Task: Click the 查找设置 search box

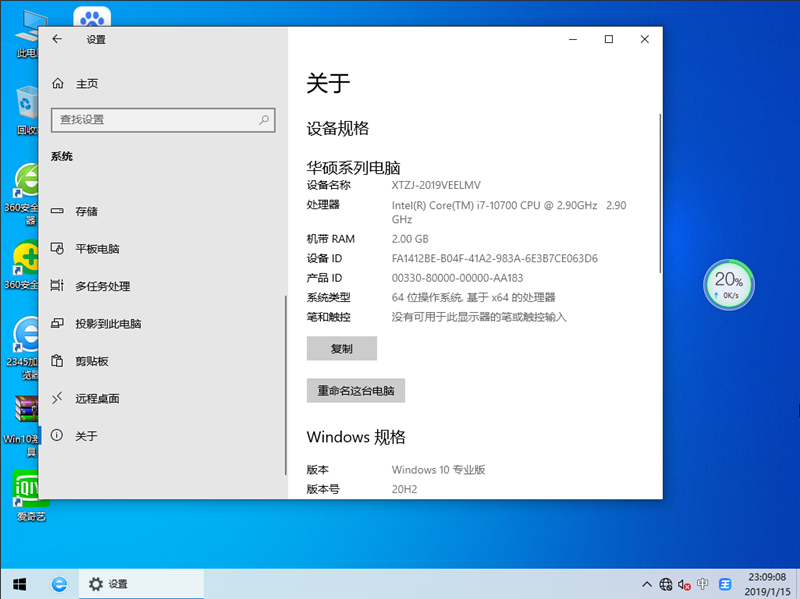Action: [163, 120]
